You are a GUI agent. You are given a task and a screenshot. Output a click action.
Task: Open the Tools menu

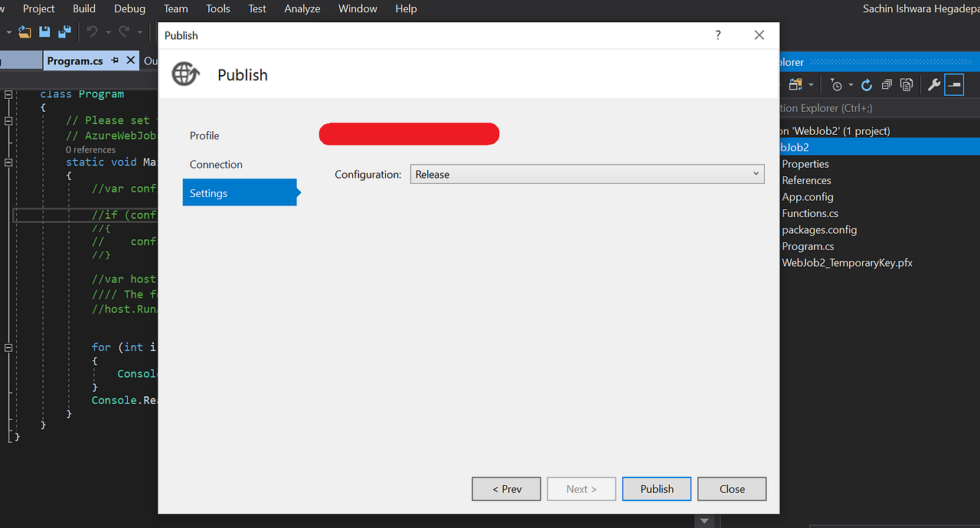(x=218, y=8)
